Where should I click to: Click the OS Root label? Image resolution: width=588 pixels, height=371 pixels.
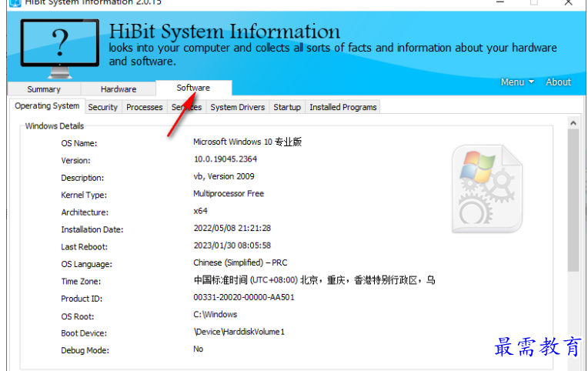click(78, 316)
